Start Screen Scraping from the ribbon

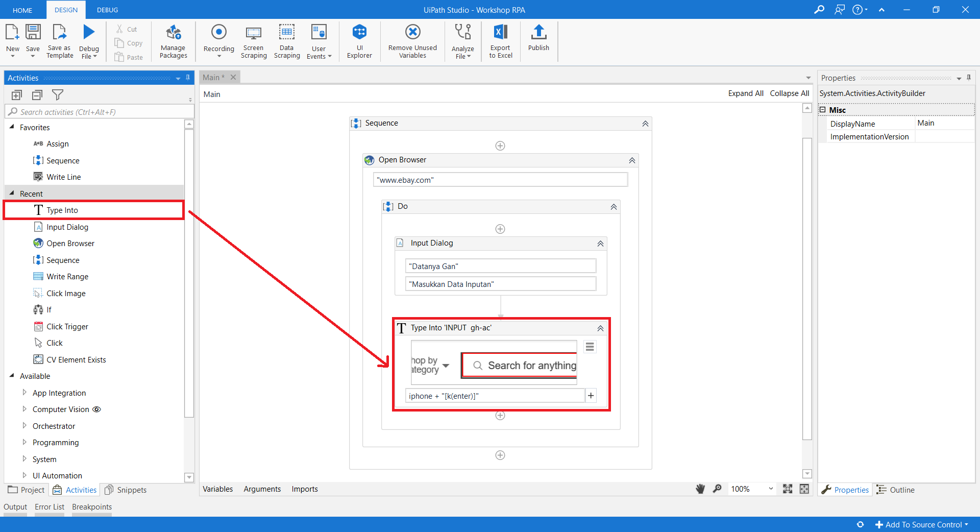254,42
